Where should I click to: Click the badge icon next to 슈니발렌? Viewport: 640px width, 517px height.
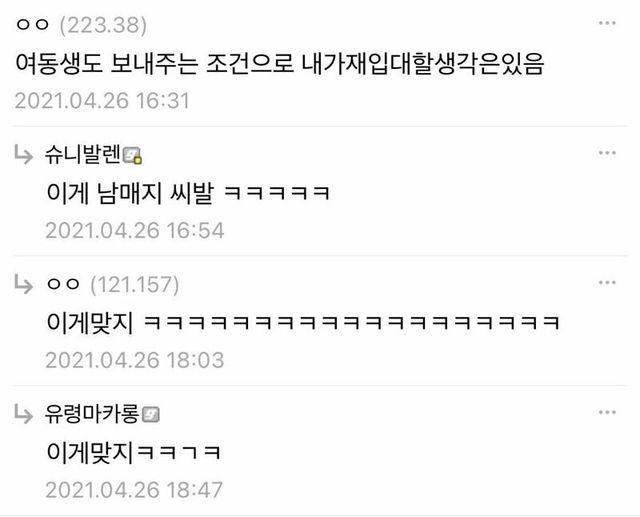coord(132,155)
